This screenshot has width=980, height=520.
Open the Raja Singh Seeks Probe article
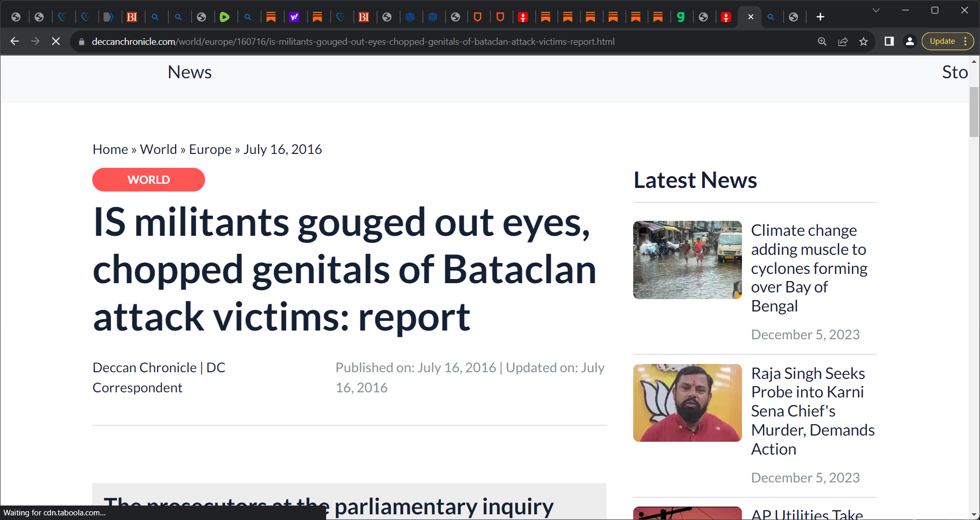tap(813, 411)
